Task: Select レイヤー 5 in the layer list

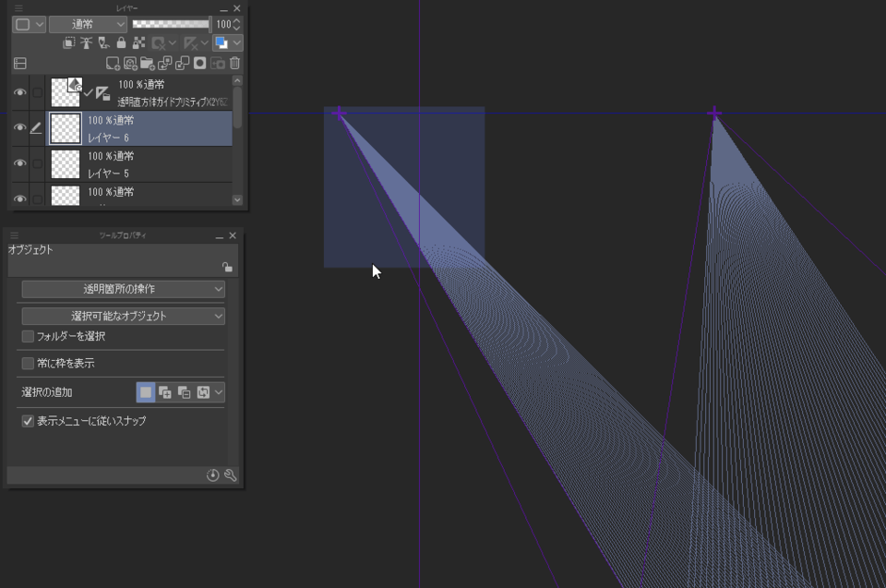Action: coord(138,164)
